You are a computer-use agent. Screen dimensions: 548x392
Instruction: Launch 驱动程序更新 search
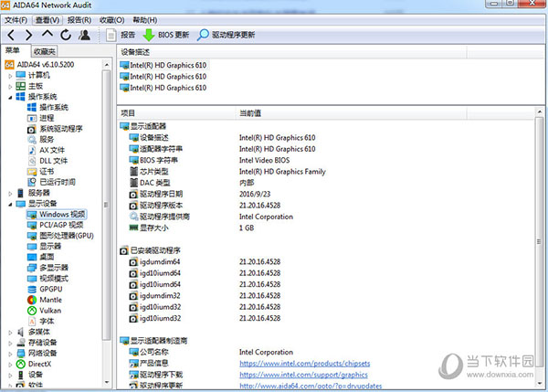tap(227, 35)
